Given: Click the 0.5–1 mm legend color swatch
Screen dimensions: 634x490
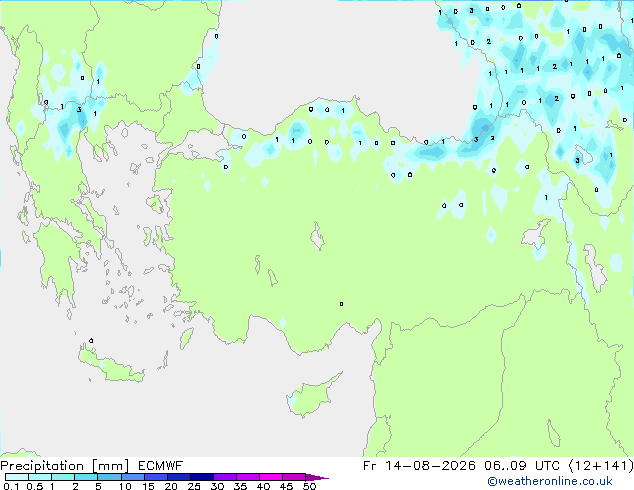Looking at the screenshot, I should pos(40,477).
